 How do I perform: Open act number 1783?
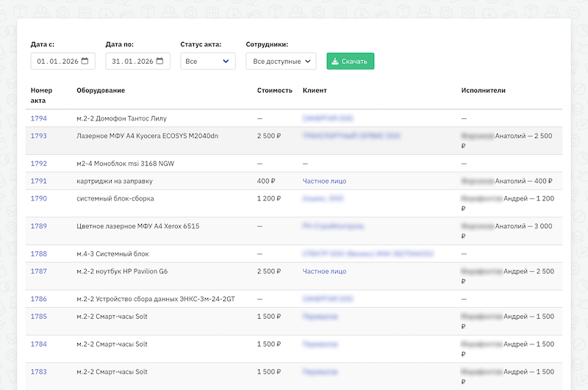coord(38,372)
